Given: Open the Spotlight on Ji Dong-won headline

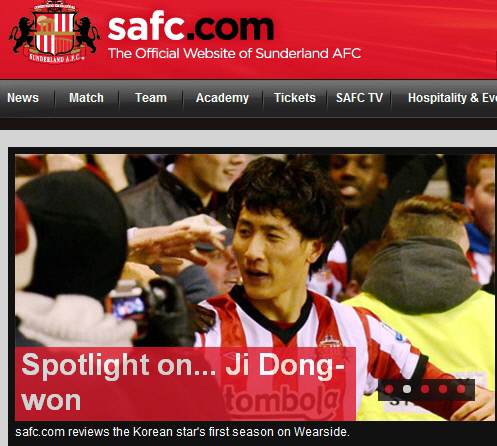Looking at the screenshot, I should pyautogui.click(x=183, y=382).
